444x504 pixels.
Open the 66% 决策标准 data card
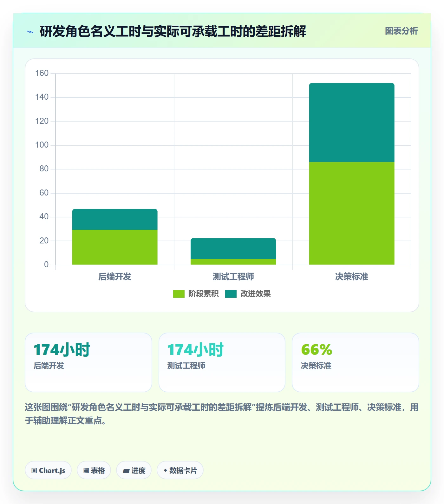point(356,362)
